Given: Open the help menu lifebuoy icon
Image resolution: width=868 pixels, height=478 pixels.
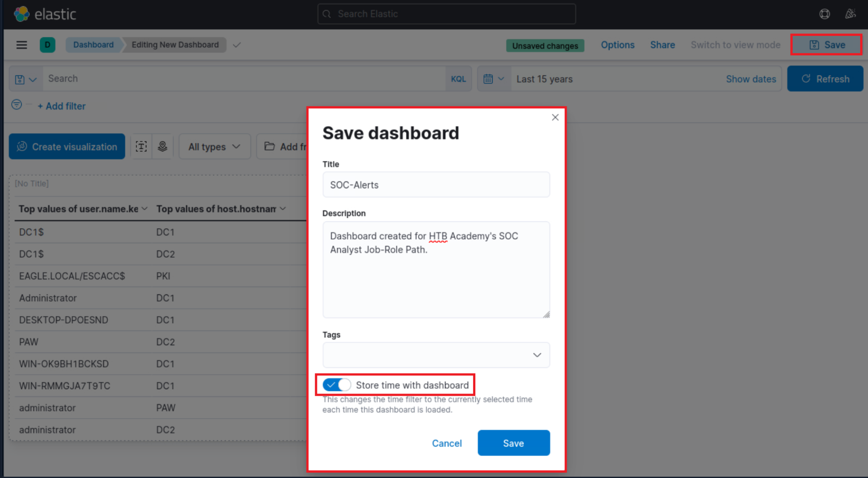Looking at the screenshot, I should 825,14.
